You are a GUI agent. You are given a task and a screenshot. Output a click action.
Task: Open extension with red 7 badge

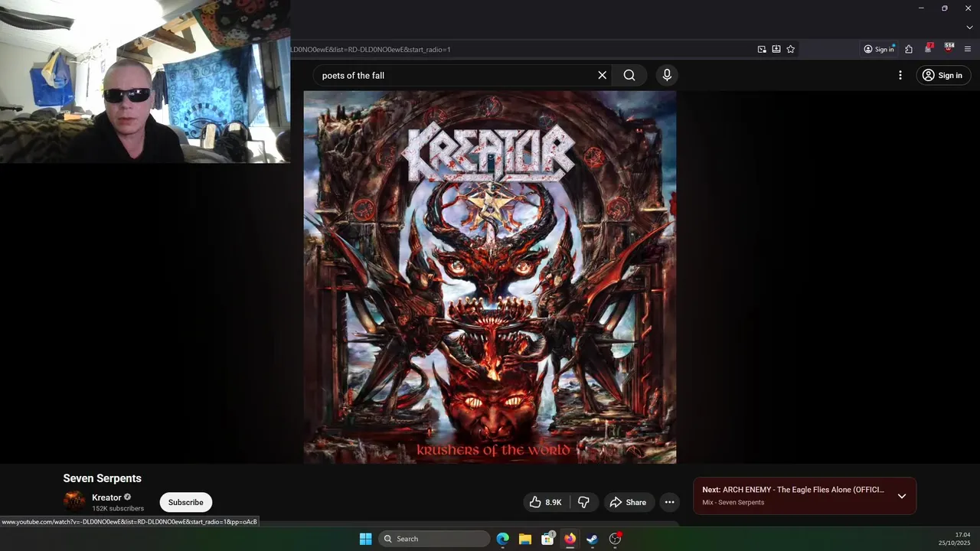[x=929, y=48]
